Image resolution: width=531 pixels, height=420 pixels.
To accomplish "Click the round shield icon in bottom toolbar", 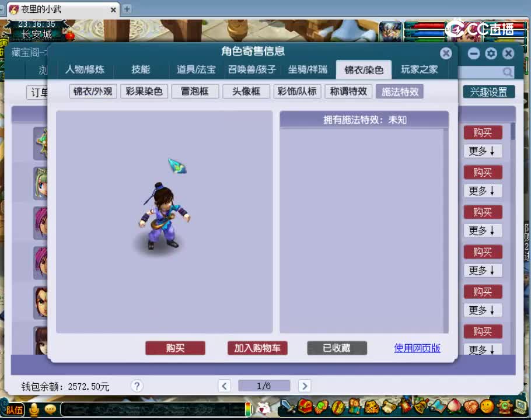I will 338,407.
